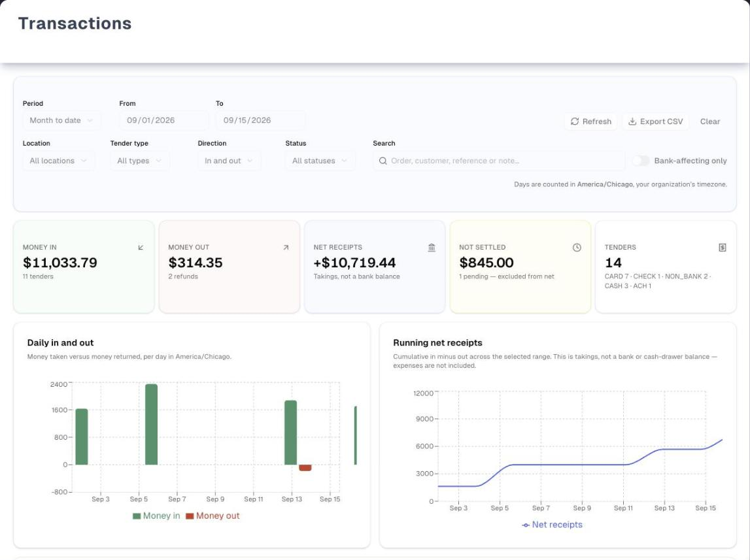Toggle the Bank-affecting only switch
The height and width of the screenshot is (560, 750).
point(640,161)
